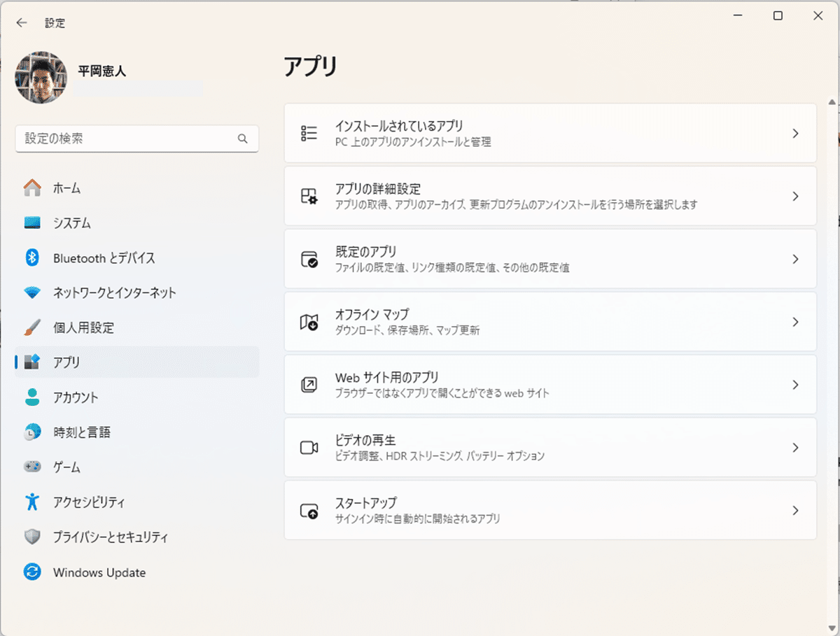The width and height of the screenshot is (840, 636).
Task: Open Windows Update page
Action: click(x=136, y=572)
